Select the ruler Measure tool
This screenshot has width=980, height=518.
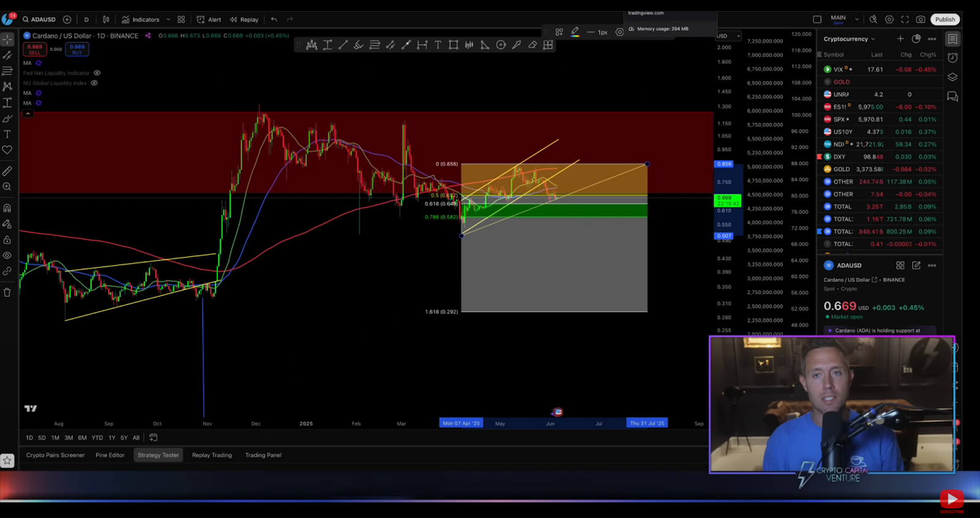(7, 171)
